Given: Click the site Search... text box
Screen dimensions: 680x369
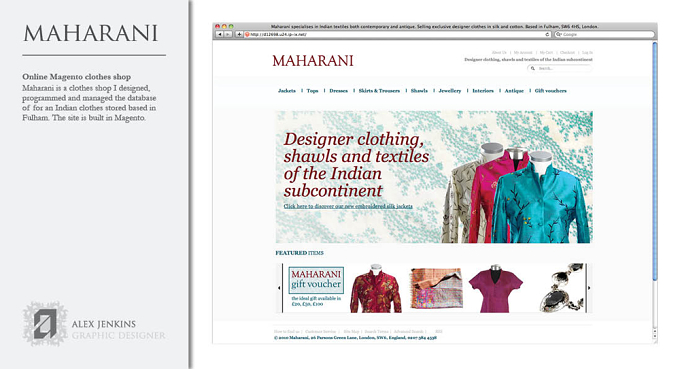Looking at the screenshot, I should [x=559, y=69].
